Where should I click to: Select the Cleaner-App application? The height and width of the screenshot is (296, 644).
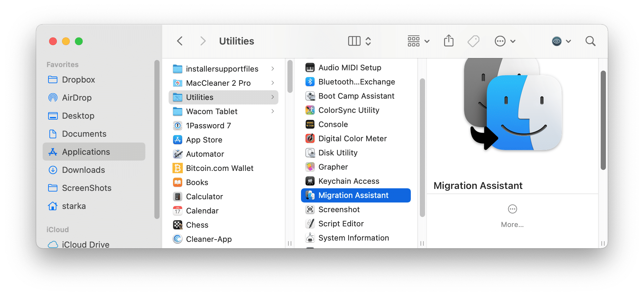click(223, 239)
